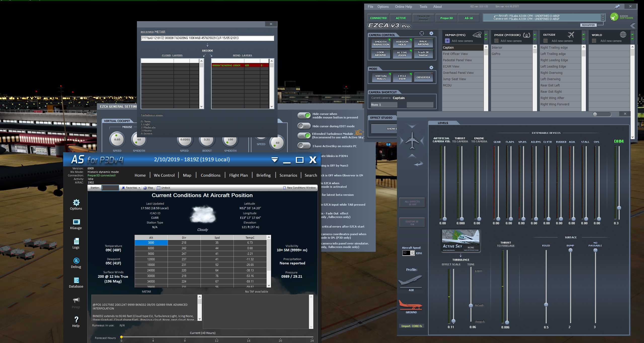Switch to Flight Plan tab

[238, 175]
